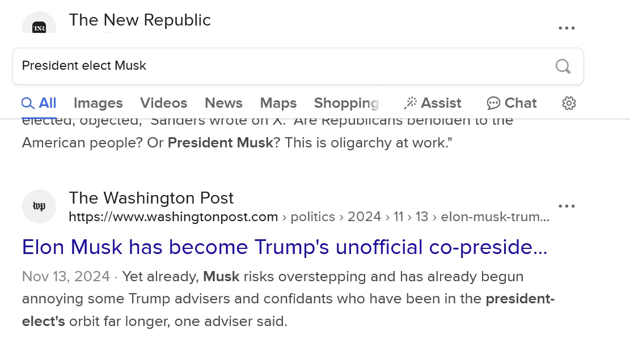Switch to the Images tab
630x364 pixels.
click(98, 103)
